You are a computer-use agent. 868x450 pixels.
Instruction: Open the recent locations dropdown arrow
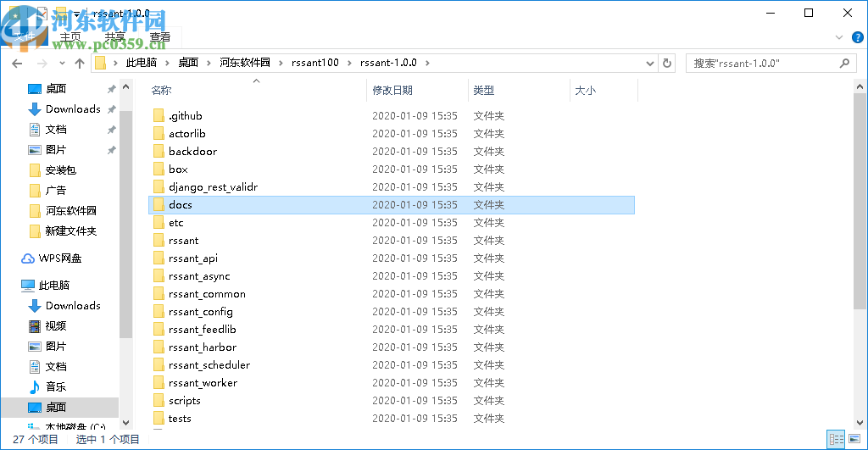coord(62,64)
